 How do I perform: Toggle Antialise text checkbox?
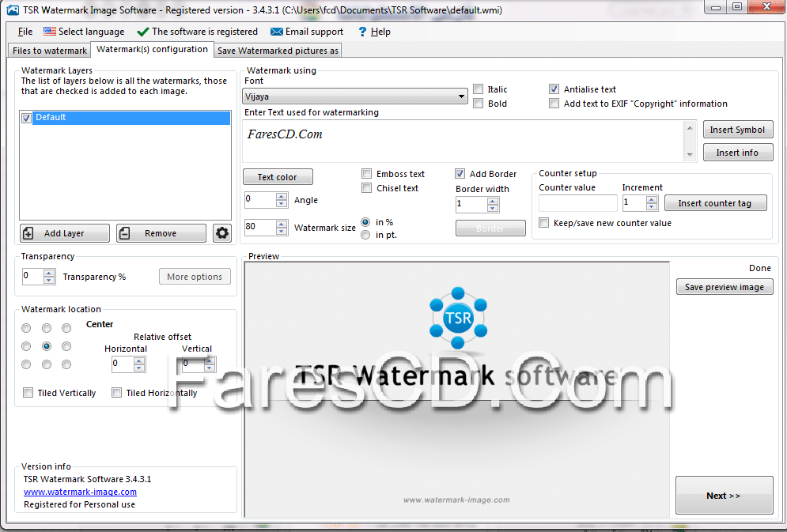click(554, 89)
